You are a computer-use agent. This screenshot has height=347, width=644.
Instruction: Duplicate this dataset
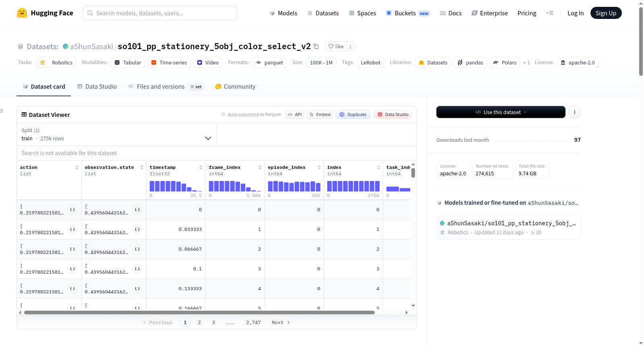tap(353, 114)
